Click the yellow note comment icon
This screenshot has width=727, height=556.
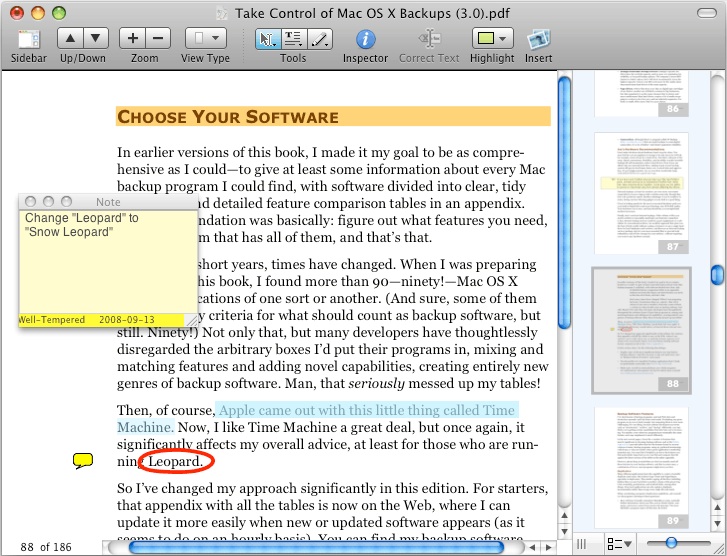click(83, 460)
